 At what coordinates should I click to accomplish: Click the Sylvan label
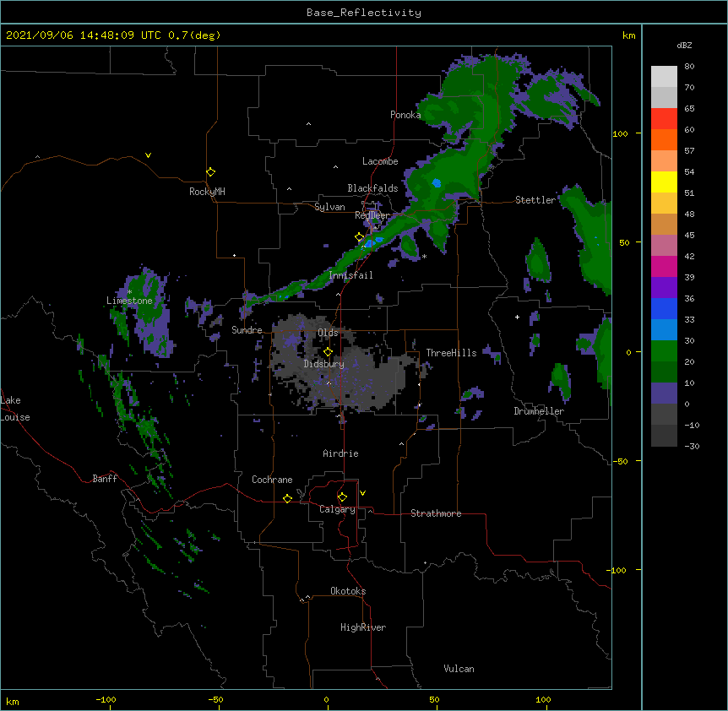click(329, 207)
